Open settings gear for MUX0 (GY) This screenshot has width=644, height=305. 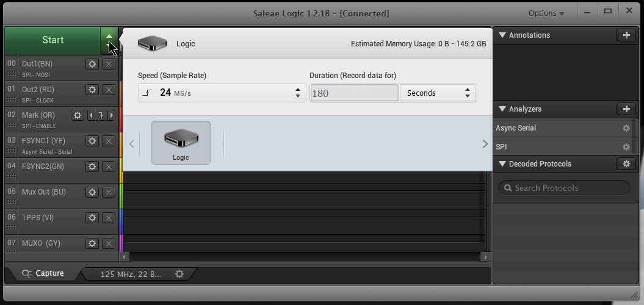pos(92,243)
